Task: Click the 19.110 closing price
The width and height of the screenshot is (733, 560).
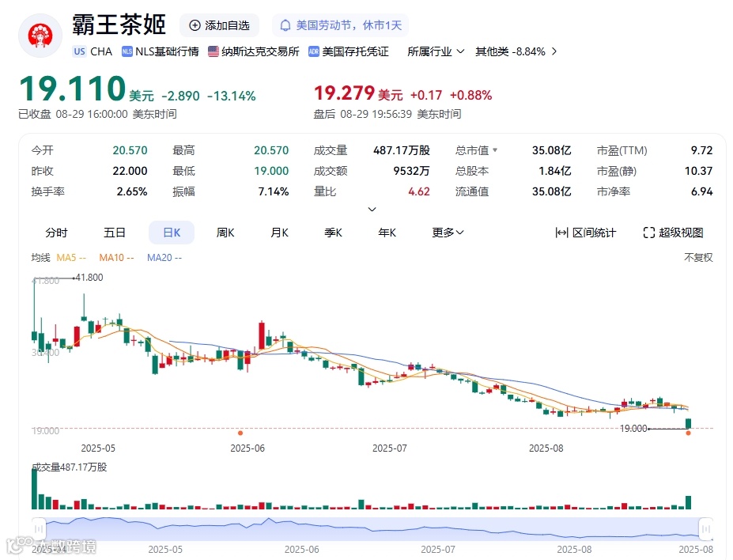Action: pos(73,89)
